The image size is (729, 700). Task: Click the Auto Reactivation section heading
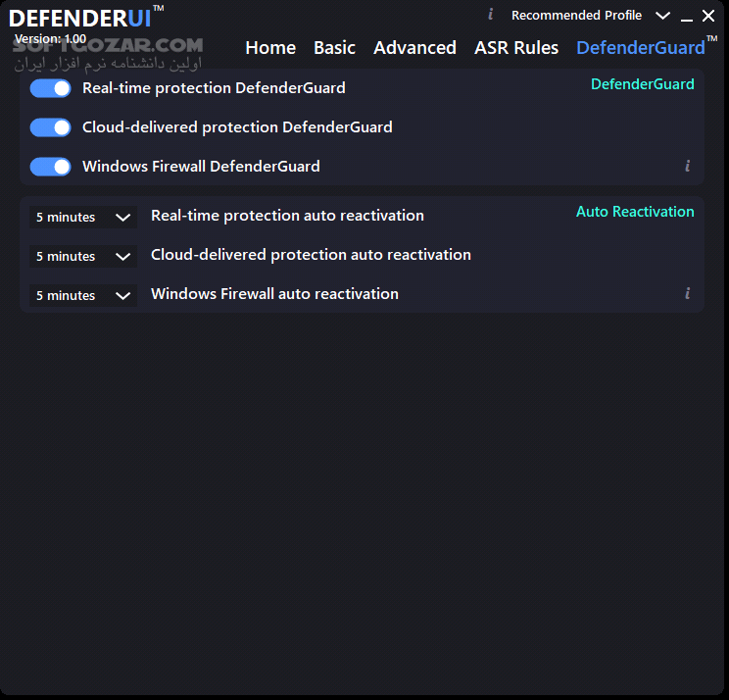click(x=635, y=212)
